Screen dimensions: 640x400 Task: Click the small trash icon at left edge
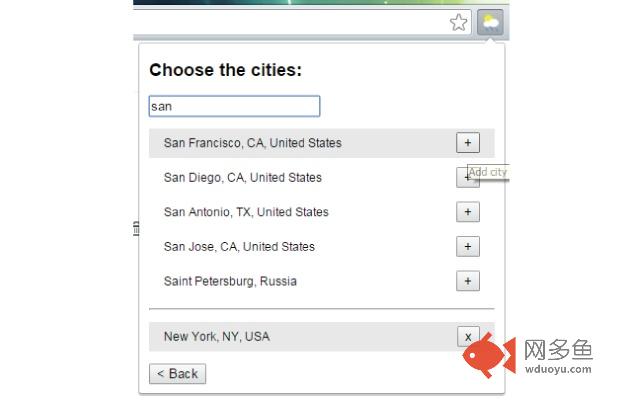tap(135, 229)
